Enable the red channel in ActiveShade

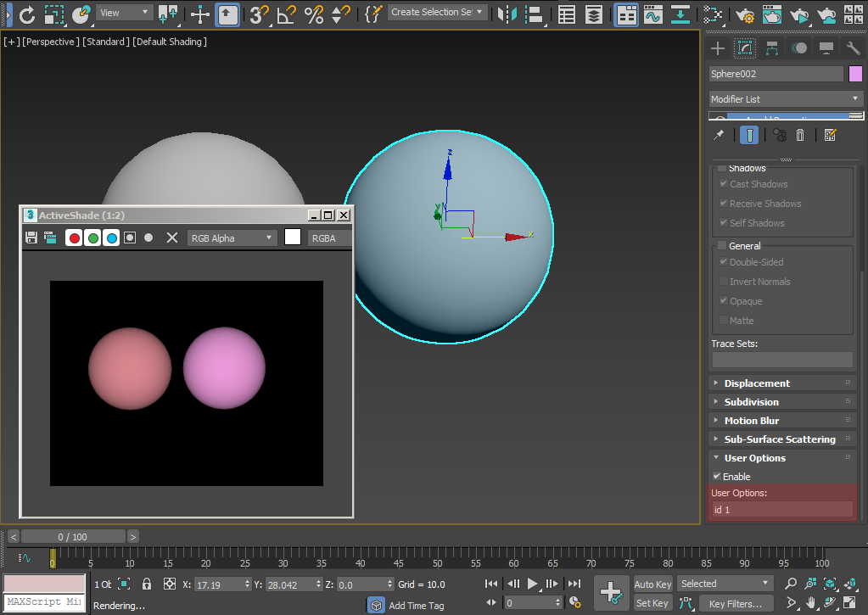tap(74, 238)
